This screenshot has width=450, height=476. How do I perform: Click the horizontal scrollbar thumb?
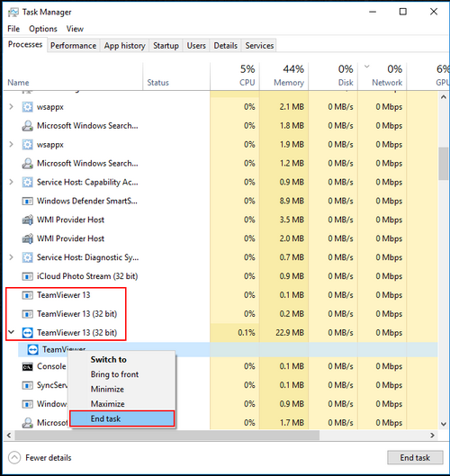(x=167, y=435)
